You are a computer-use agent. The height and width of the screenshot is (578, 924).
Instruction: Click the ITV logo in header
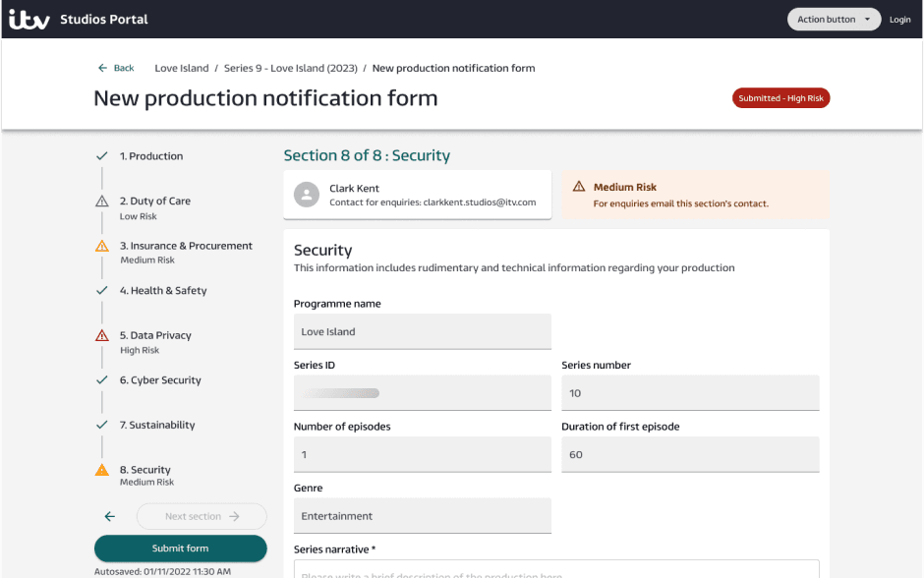[x=29, y=20]
